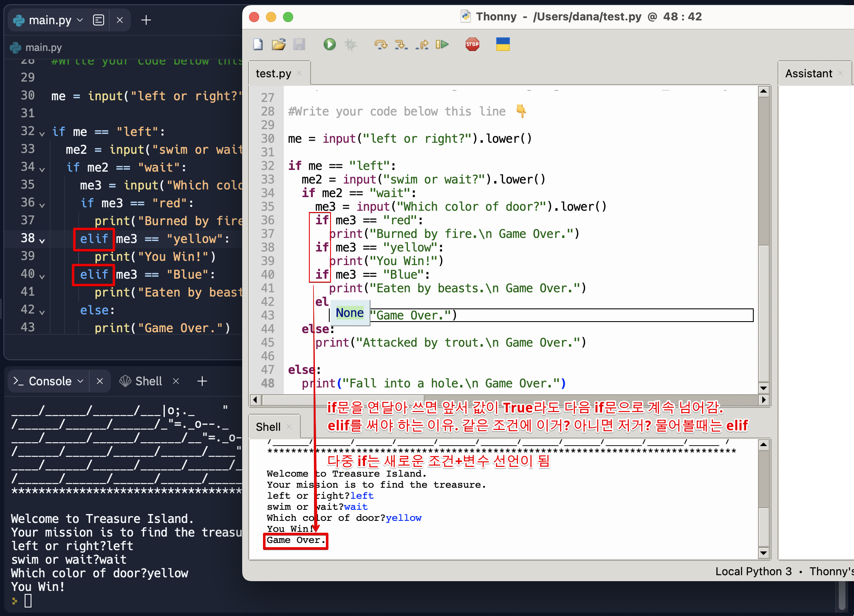Close the Replit Console tab
Screen dimensions: 854x616
coord(100,381)
